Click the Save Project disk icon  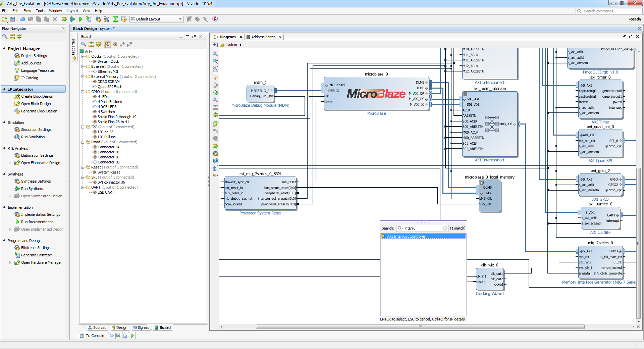pyautogui.click(x=13, y=19)
